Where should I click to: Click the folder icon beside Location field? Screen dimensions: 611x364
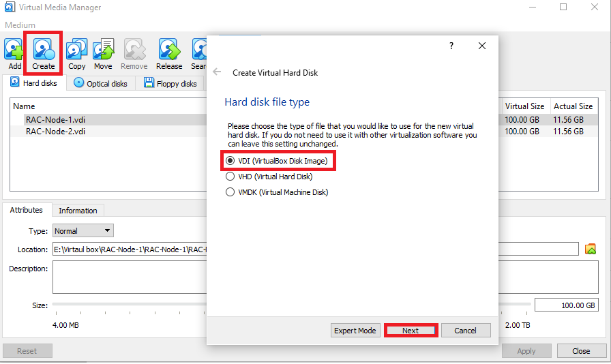pyautogui.click(x=591, y=249)
